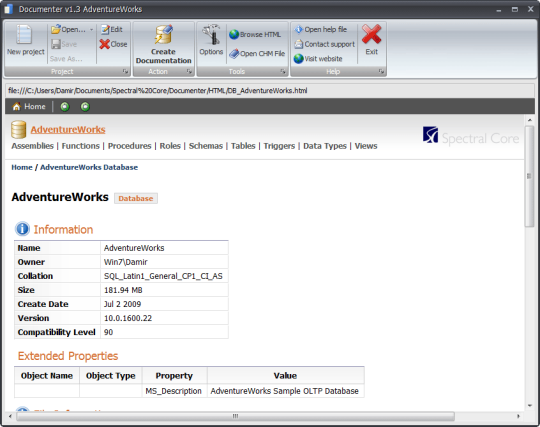The image size is (540, 427).
Task: Click the vertical scrollbar thumb
Action: pos(529,176)
